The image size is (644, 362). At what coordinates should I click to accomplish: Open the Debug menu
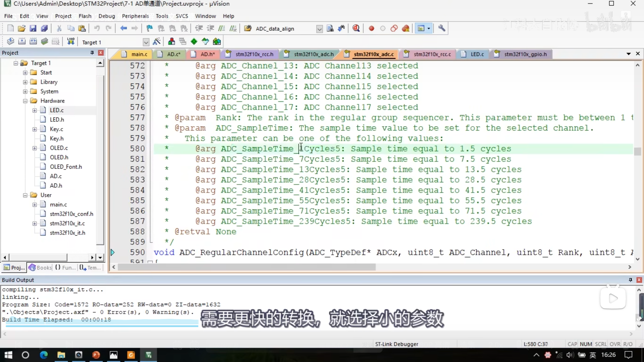click(107, 16)
